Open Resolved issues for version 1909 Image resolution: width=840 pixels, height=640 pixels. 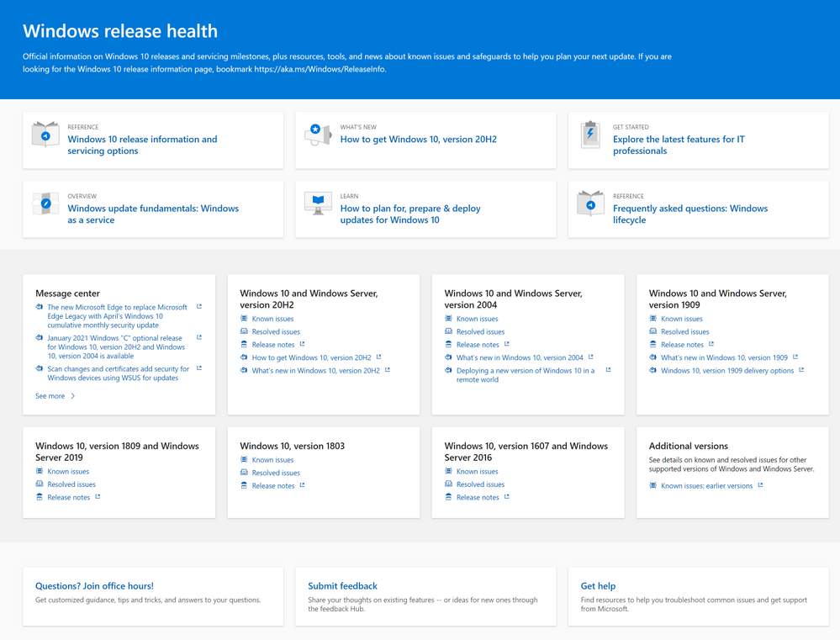point(685,332)
